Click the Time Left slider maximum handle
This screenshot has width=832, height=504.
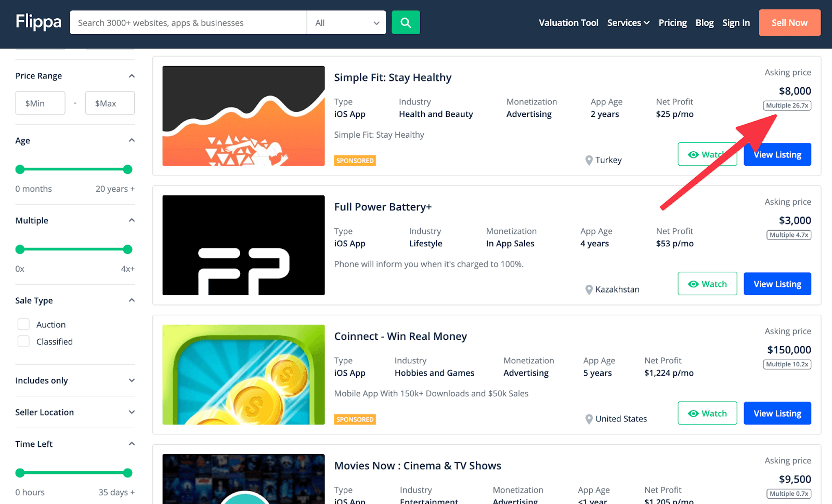coord(127,473)
